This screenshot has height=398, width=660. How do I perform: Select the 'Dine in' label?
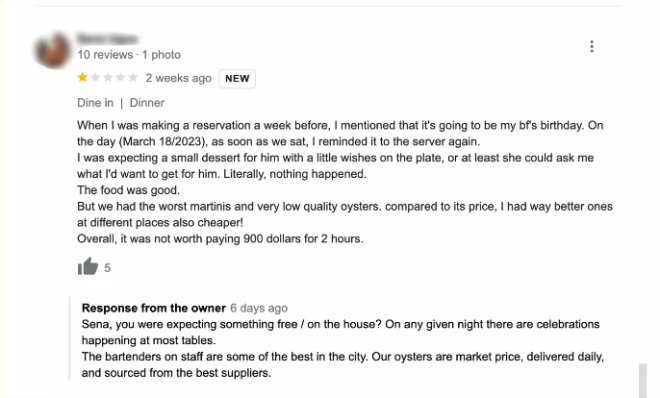coord(95,103)
